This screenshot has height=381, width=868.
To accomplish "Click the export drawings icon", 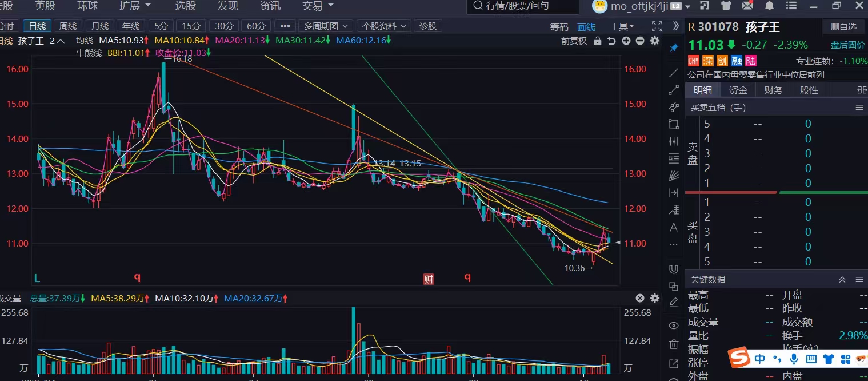I will click(x=674, y=363).
